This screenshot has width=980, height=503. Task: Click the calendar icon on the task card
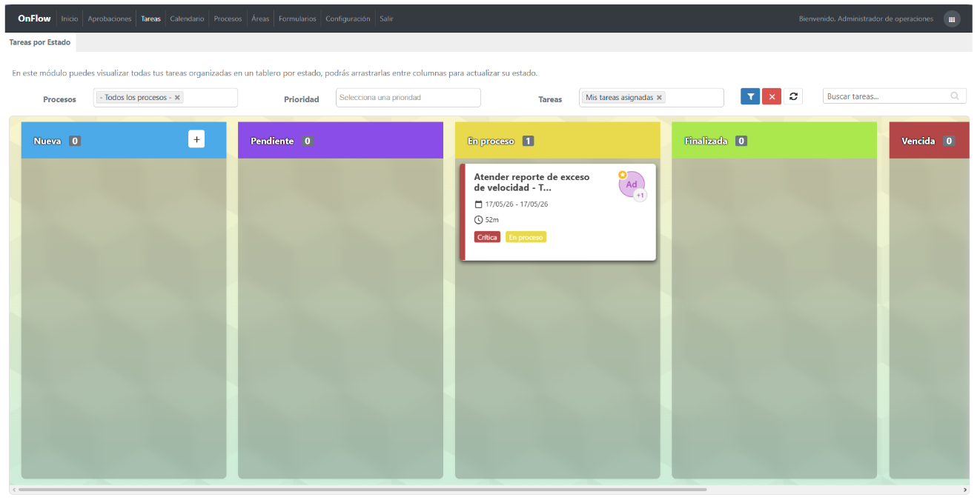click(478, 204)
